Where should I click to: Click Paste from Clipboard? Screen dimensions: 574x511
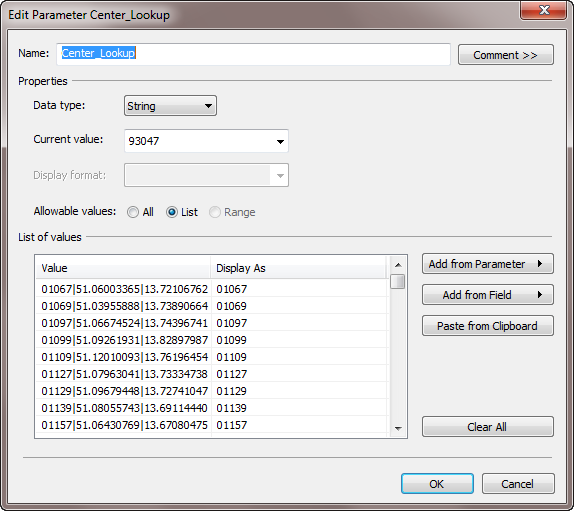[x=488, y=326]
